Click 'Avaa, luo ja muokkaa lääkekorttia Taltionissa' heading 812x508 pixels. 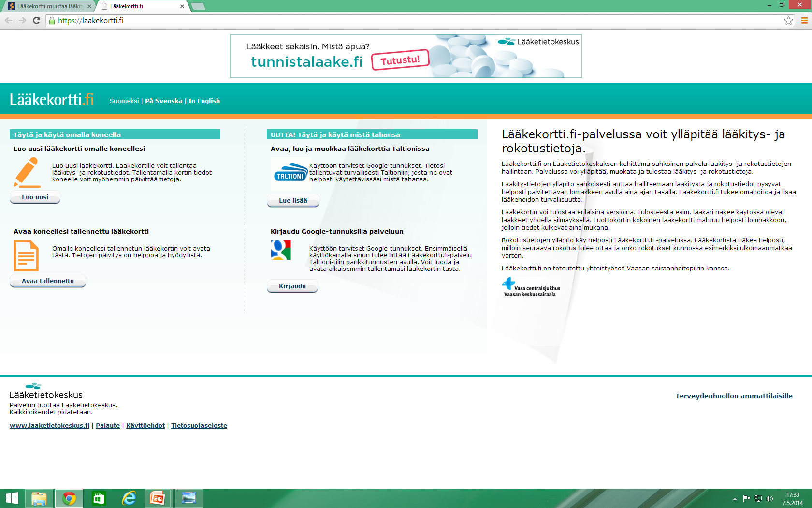point(350,149)
